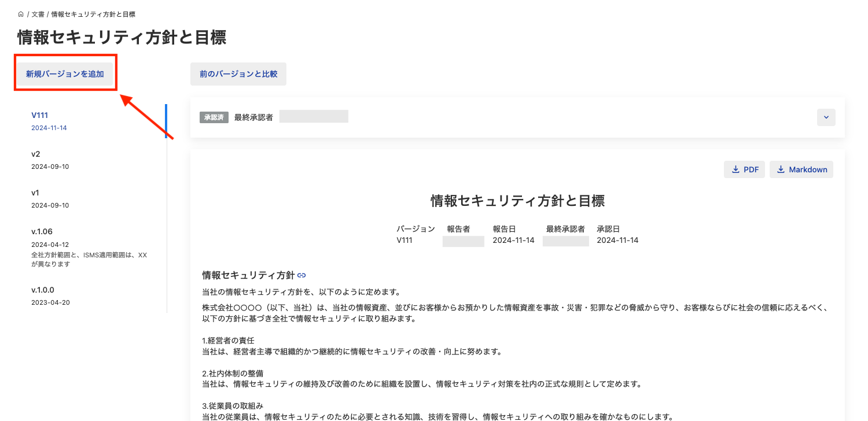Click the home icon in breadcrumb

click(21, 14)
